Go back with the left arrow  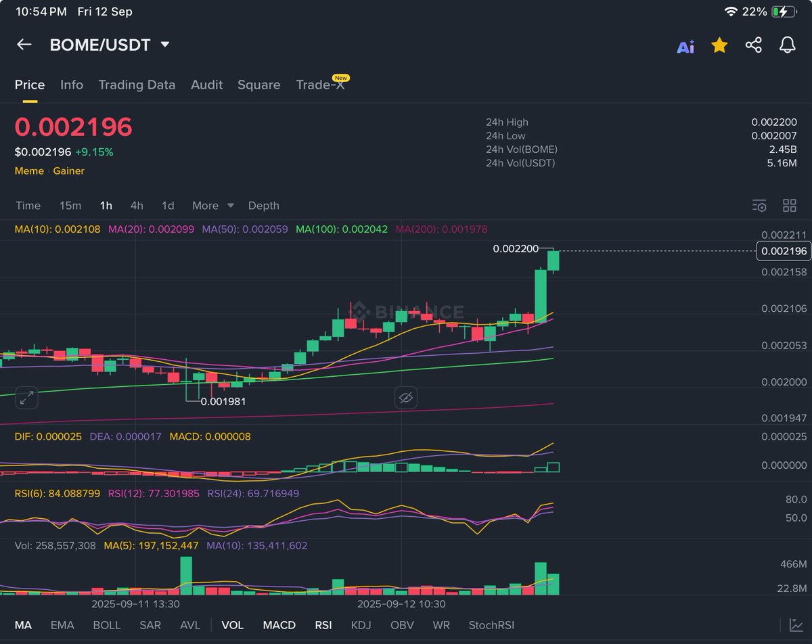point(24,45)
